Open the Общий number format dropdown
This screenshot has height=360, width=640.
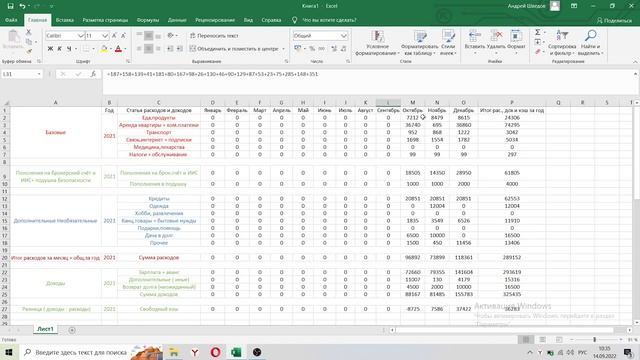tap(344, 36)
